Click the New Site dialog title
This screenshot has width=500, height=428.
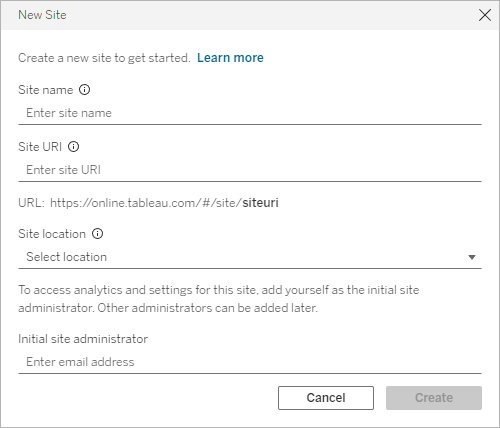pyautogui.click(x=42, y=15)
